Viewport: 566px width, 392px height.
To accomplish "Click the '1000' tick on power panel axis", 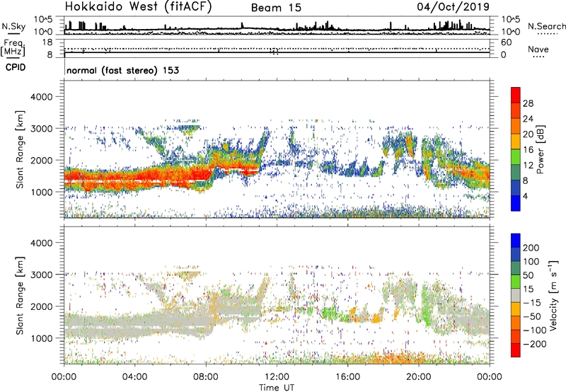I will [42, 192].
